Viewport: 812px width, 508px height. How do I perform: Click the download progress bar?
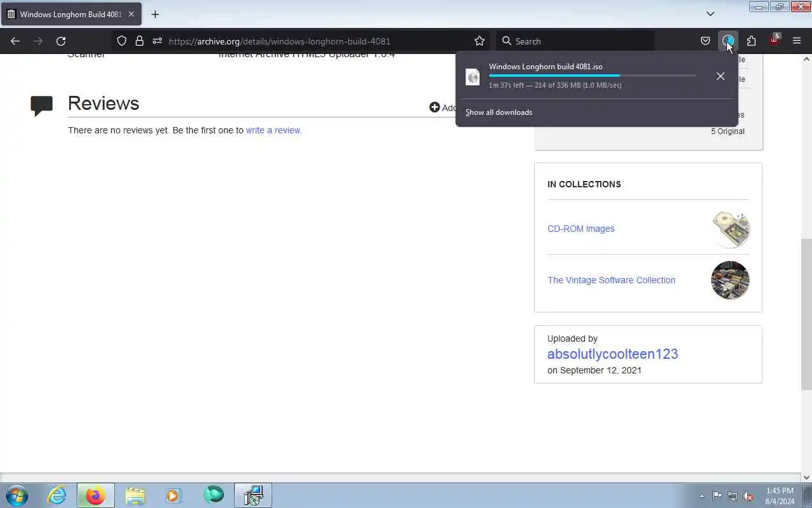coord(593,76)
